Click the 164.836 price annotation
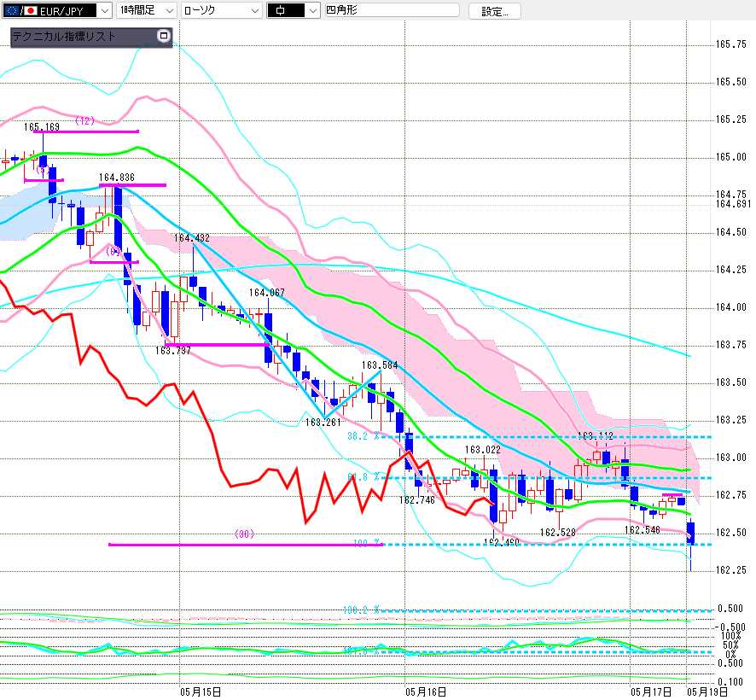Image resolution: width=756 pixels, height=700 pixels. click(117, 178)
